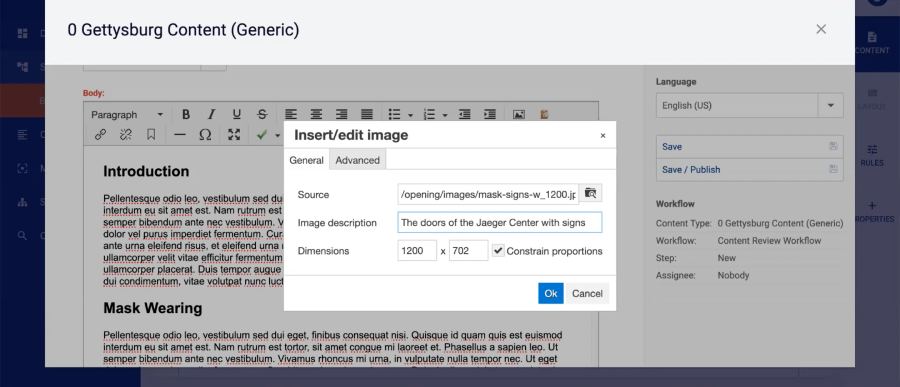This screenshot has width=900, height=387.
Task: Insert a numbered list
Action: point(429,114)
